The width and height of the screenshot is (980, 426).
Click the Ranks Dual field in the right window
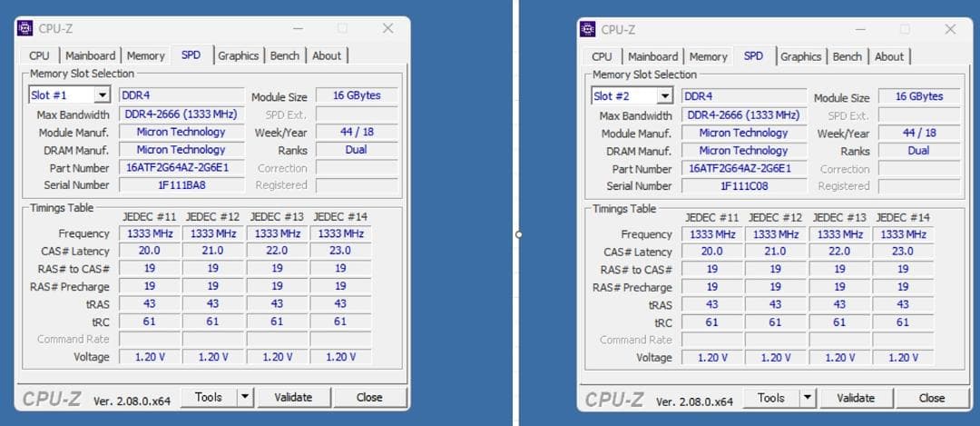918,151
